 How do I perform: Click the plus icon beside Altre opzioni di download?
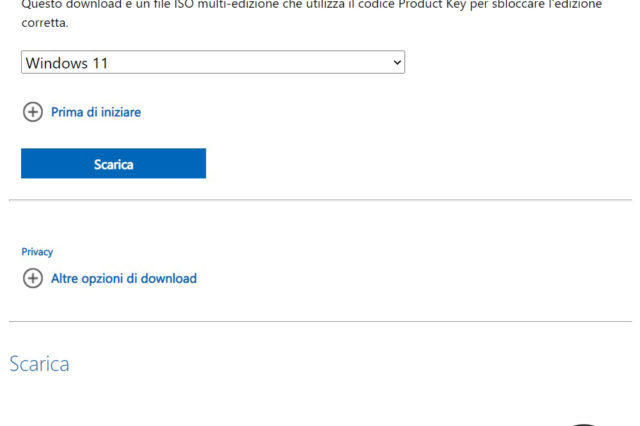[x=32, y=278]
